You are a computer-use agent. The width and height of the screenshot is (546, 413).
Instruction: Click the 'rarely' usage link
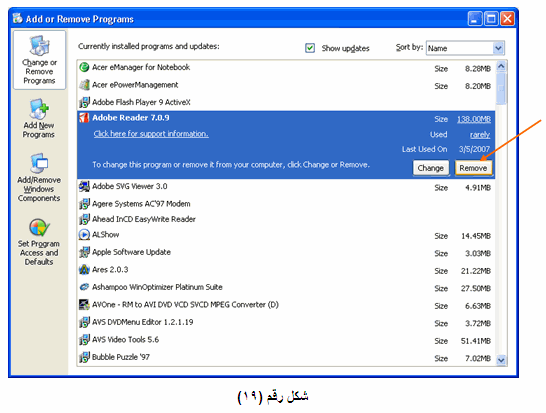480,135
